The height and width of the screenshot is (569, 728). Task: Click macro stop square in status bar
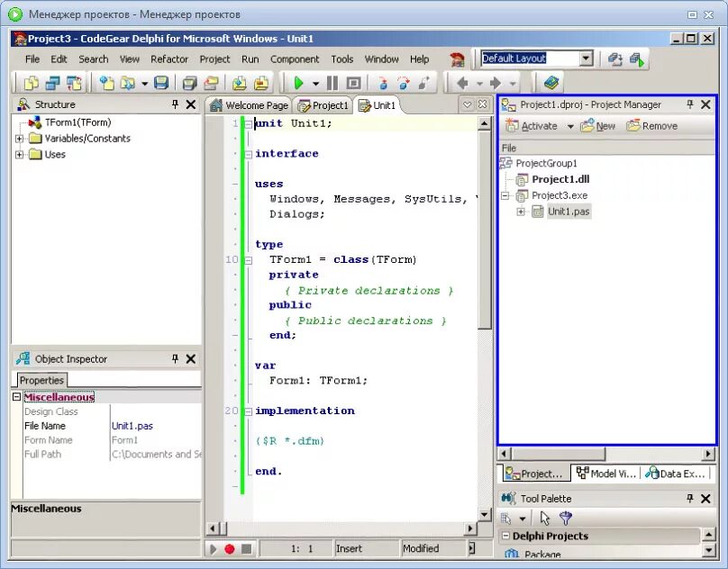[x=247, y=549]
